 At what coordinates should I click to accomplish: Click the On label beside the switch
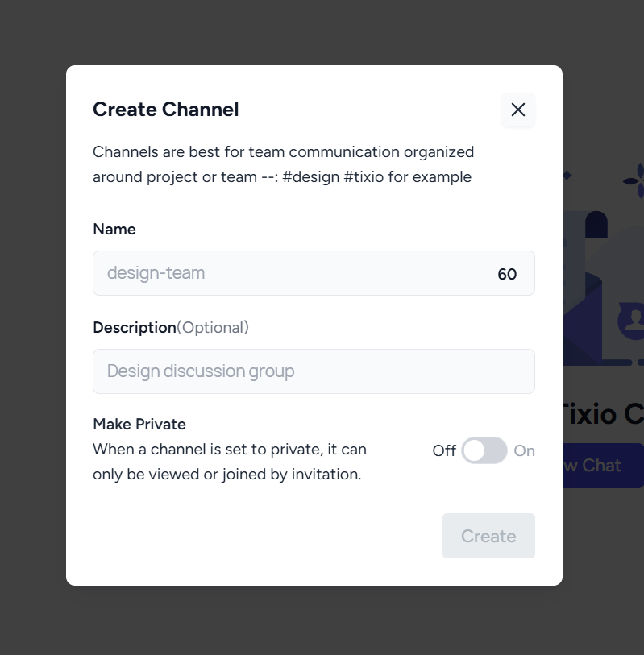pyautogui.click(x=524, y=451)
